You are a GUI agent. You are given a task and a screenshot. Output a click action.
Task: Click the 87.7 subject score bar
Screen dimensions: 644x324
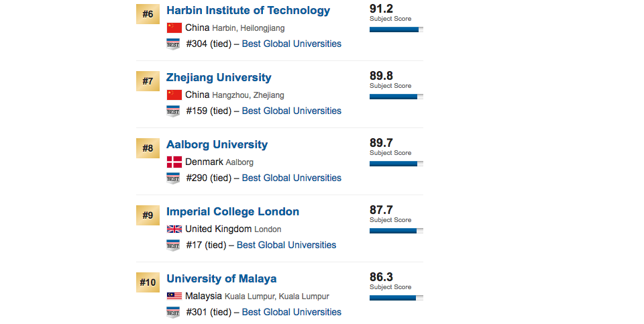[396, 231]
